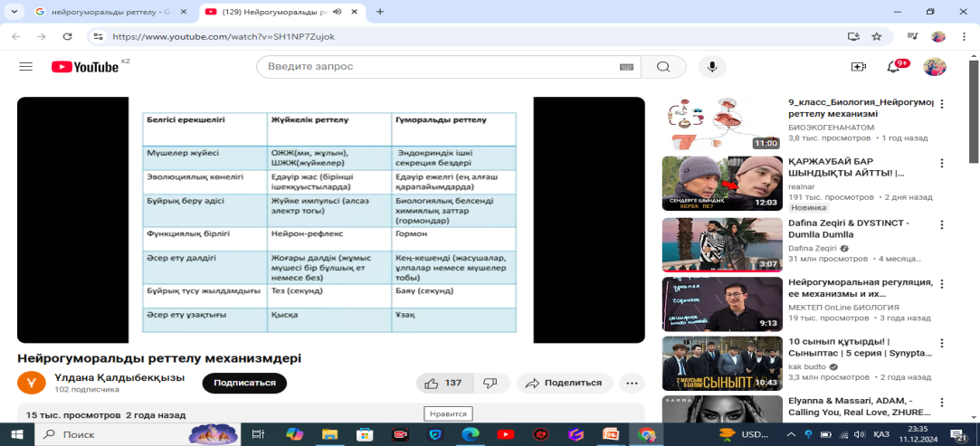Viewport: 980px width, 446px height.
Task: Reload the page in Chrome
Action: [x=68, y=37]
